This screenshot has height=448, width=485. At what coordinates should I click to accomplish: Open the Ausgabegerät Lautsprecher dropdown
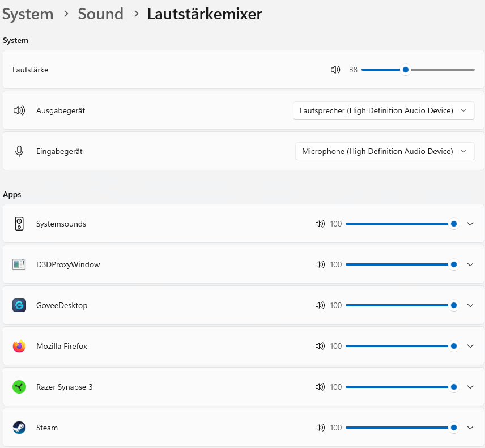tap(384, 110)
